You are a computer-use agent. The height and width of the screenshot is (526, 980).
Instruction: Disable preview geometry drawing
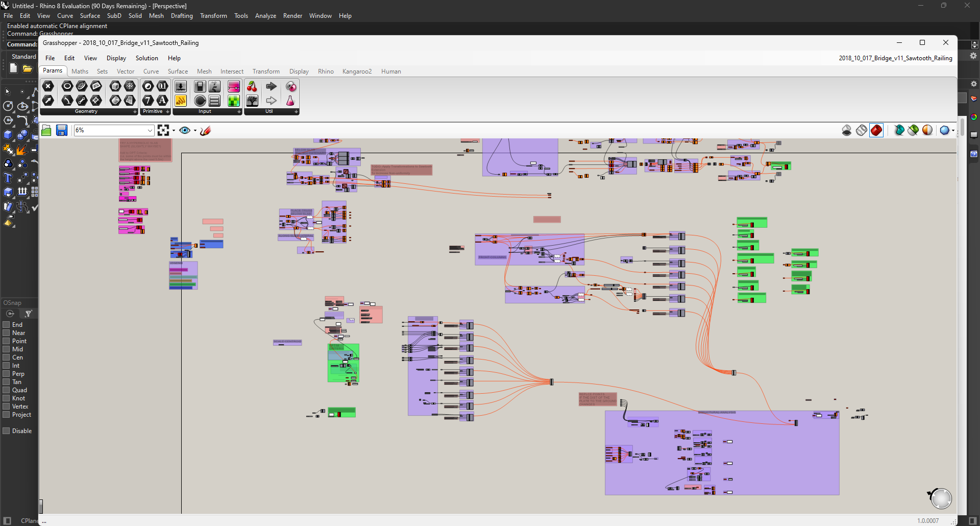pyautogui.click(x=847, y=131)
